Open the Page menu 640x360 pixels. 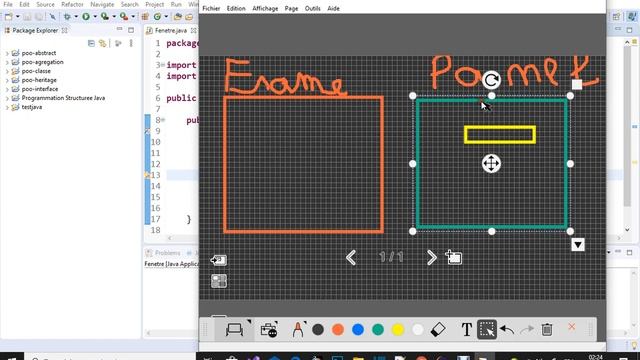click(291, 8)
